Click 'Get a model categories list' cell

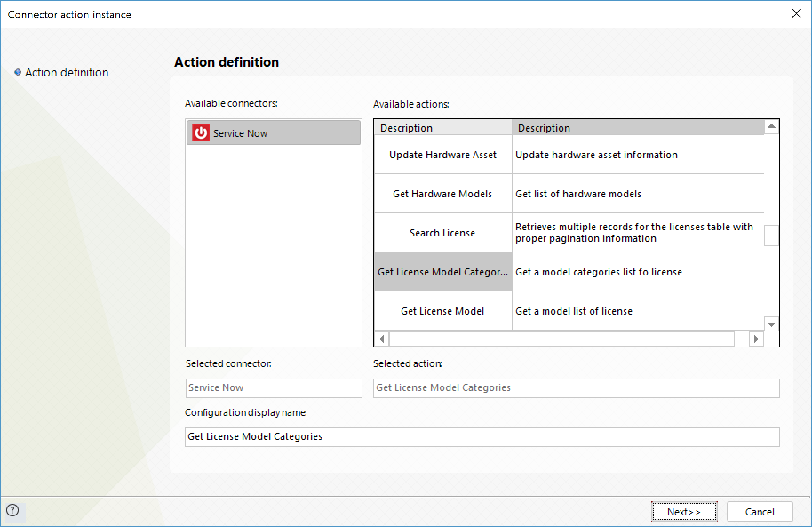(x=638, y=272)
